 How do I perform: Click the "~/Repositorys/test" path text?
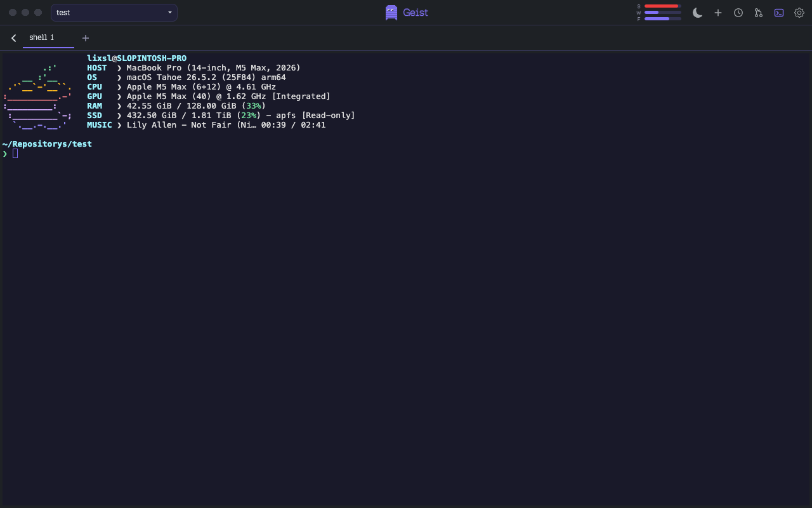[x=47, y=144]
